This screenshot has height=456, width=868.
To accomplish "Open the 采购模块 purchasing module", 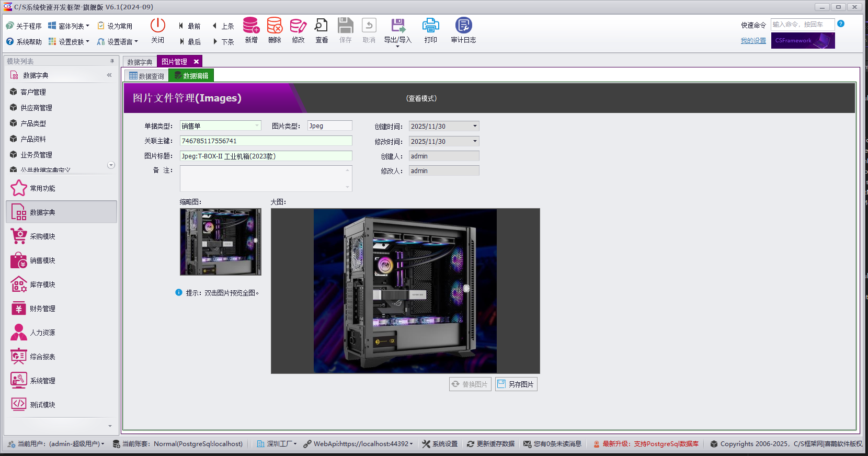I will click(42, 236).
